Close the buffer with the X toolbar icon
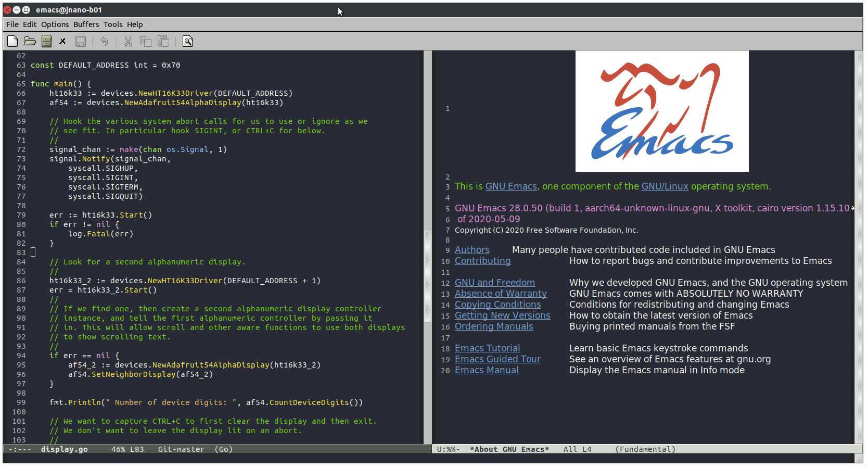The width and height of the screenshot is (868, 468). pyautogui.click(x=62, y=41)
